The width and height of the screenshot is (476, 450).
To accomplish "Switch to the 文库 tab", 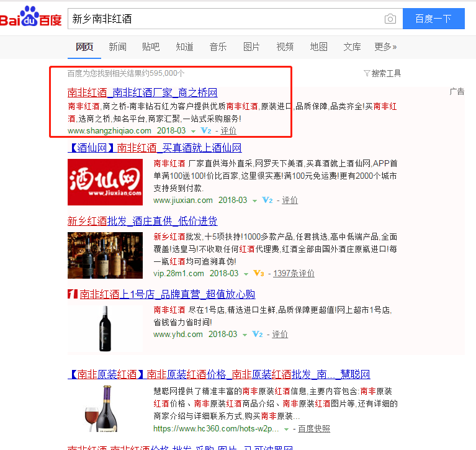I will (352, 47).
